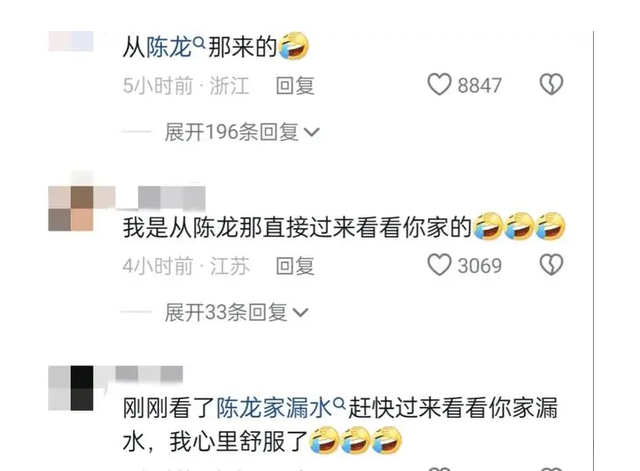
Task: Click third commenter's blurred username
Action: (x=149, y=373)
